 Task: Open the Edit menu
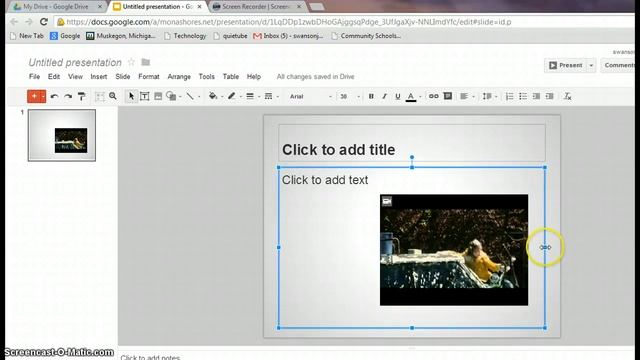point(54,76)
